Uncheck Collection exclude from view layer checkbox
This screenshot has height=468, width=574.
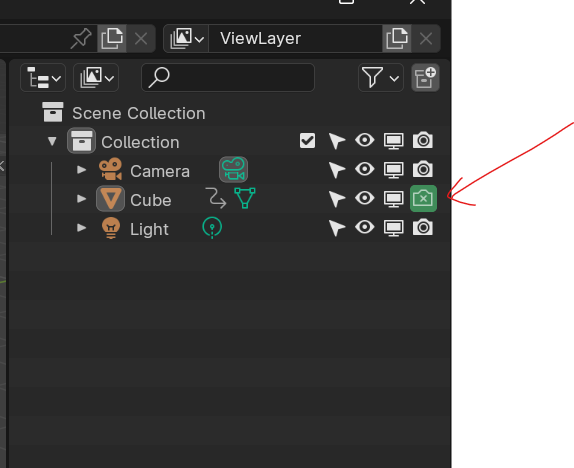(x=307, y=141)
